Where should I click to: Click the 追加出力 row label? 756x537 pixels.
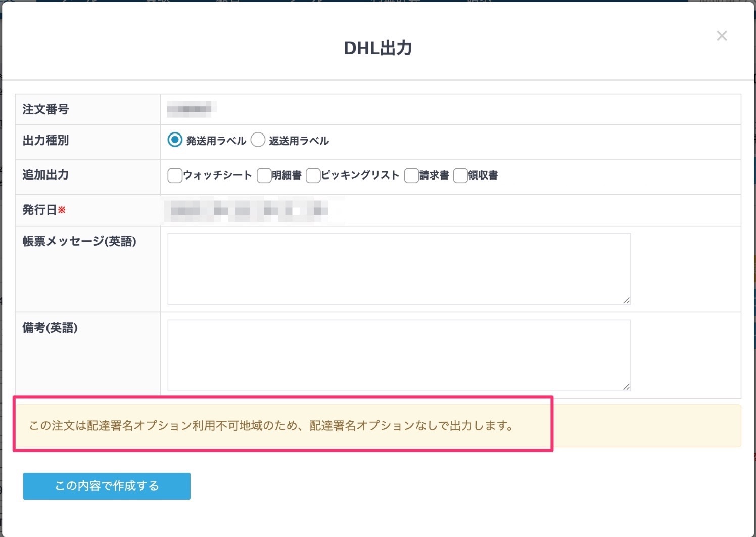[x=45, y=175]
